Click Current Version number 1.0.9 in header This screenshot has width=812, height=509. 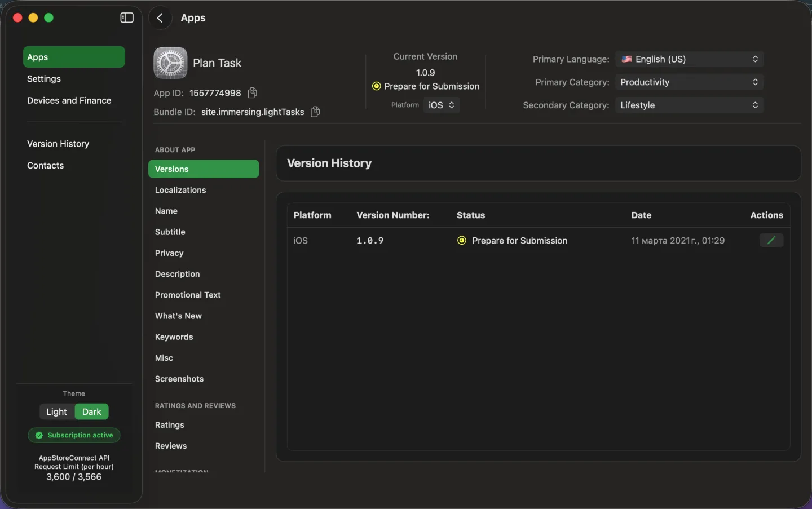coord(425,73)
